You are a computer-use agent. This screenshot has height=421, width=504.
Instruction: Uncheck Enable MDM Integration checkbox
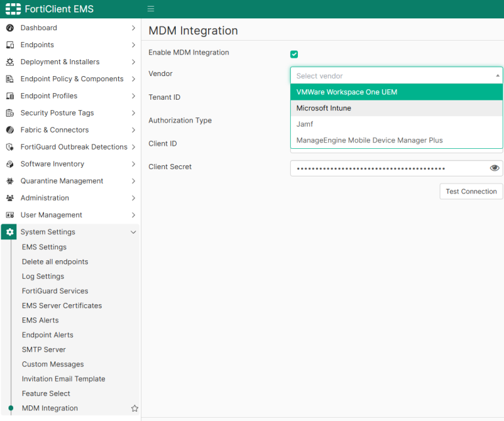[x=294, y=54]
